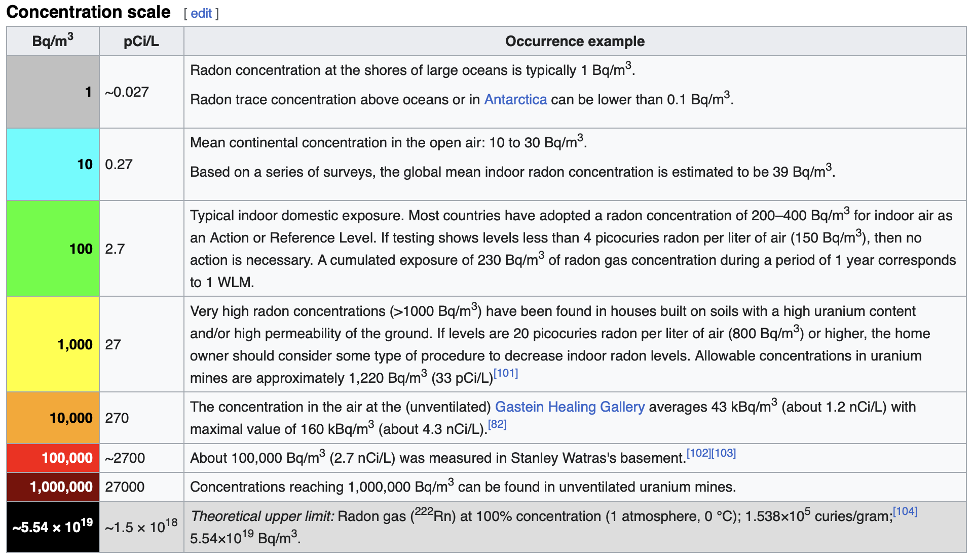This screenshot has height=560, width=973.
Task: Click the green cell labeled 100
Action: 53,249
